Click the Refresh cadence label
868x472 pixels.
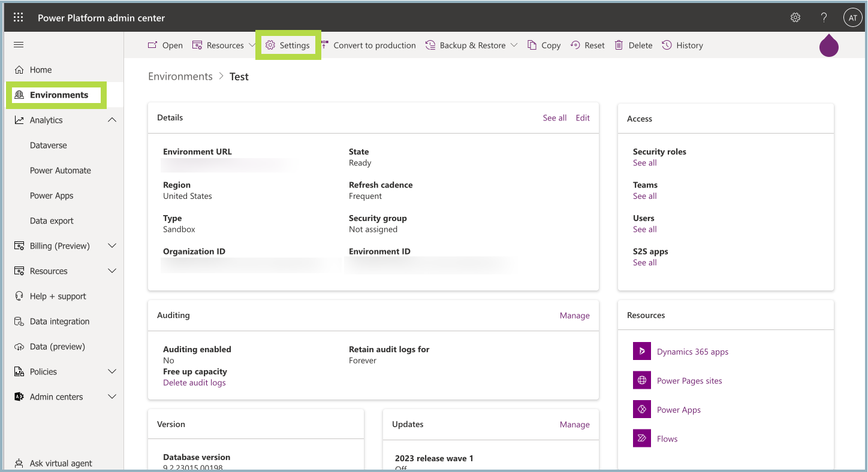[381, 185]
